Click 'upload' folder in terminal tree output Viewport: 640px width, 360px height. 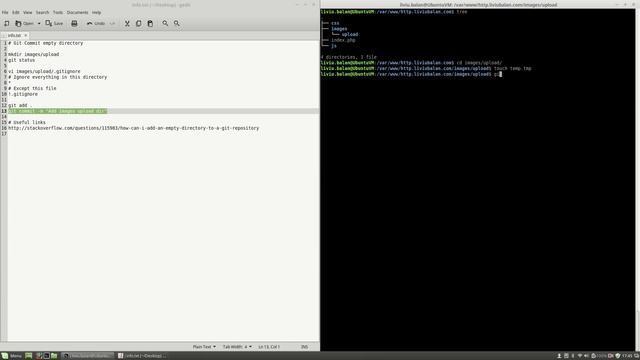tap(350, 35)
